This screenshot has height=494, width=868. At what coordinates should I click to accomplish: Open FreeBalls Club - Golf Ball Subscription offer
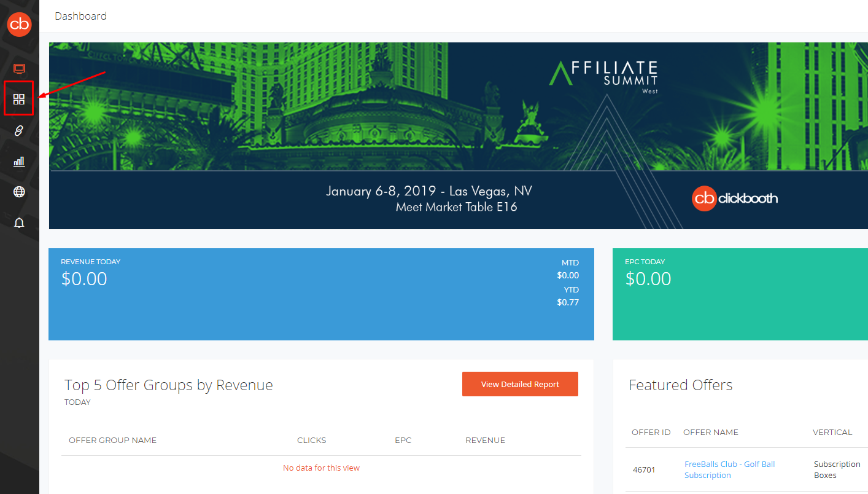point(729,469)
